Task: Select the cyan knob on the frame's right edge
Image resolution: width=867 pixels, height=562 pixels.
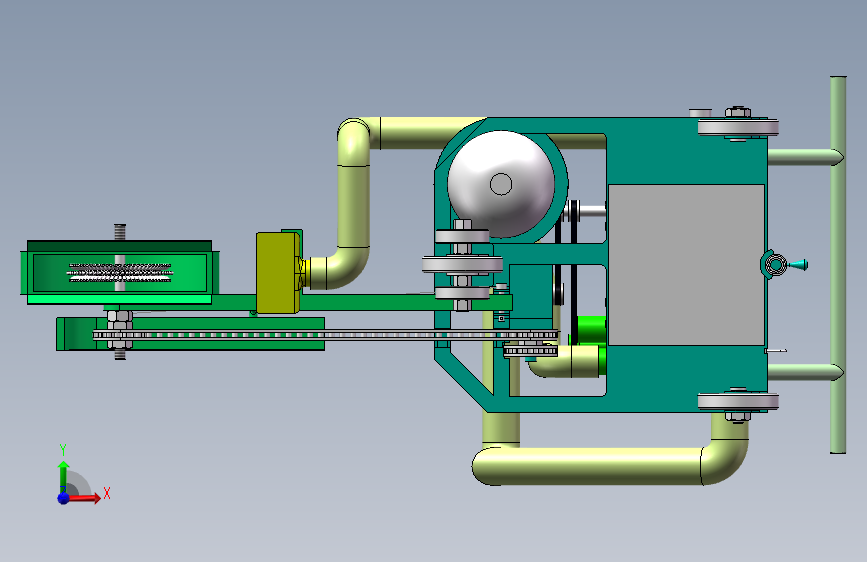Action: (x=797, y=265)
